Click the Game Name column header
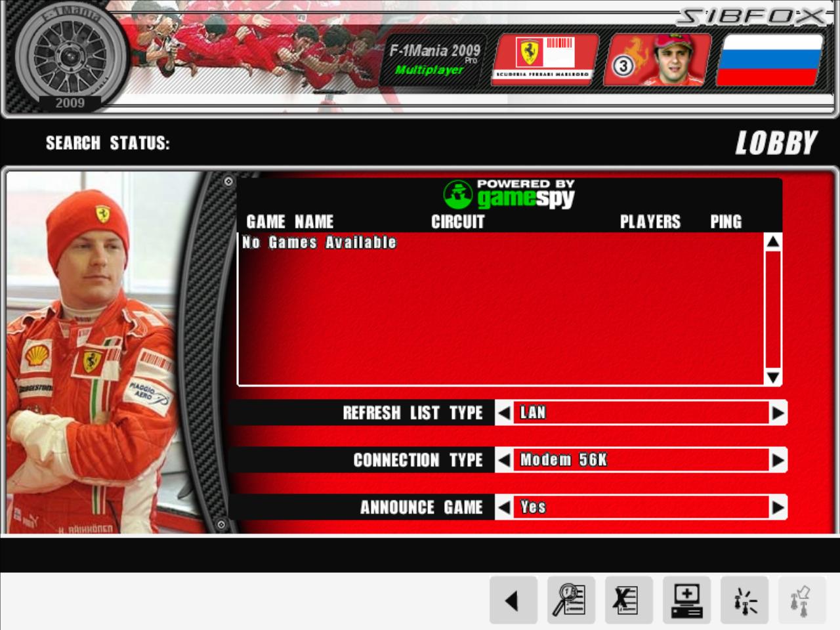Image resolution: width=840 pixels, height=630 pixels. 290,222
